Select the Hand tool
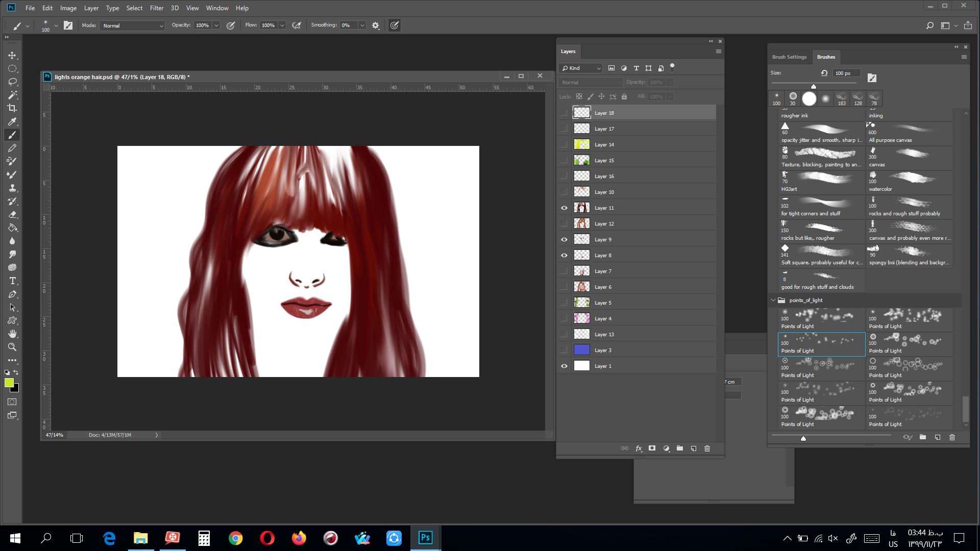 (x=12, y=334)
